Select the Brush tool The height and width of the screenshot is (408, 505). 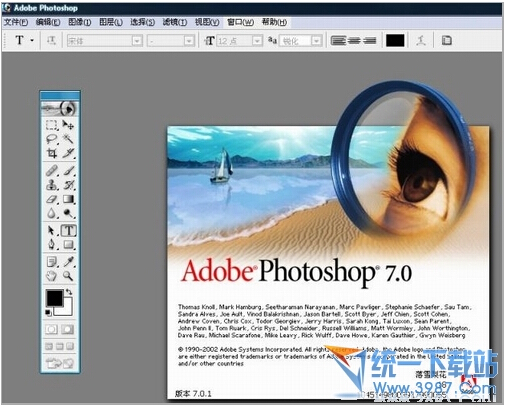click(x=68, y=171)
